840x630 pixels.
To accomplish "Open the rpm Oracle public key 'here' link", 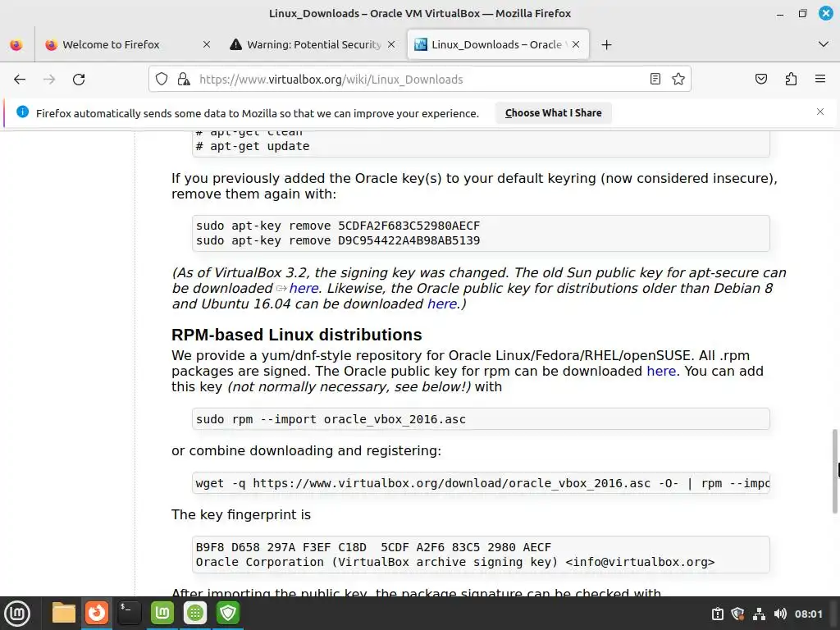I will point(661,372).
